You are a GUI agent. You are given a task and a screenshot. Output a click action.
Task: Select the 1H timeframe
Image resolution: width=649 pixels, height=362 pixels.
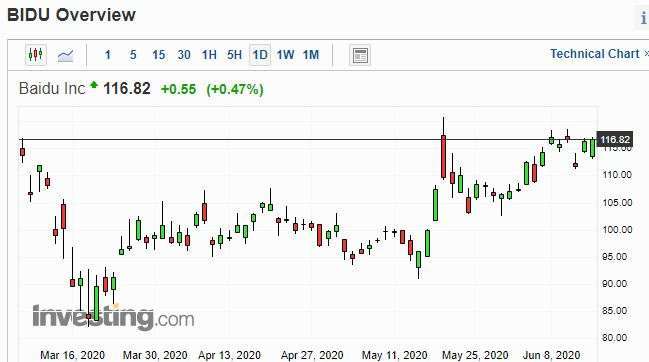pos(209,55)
